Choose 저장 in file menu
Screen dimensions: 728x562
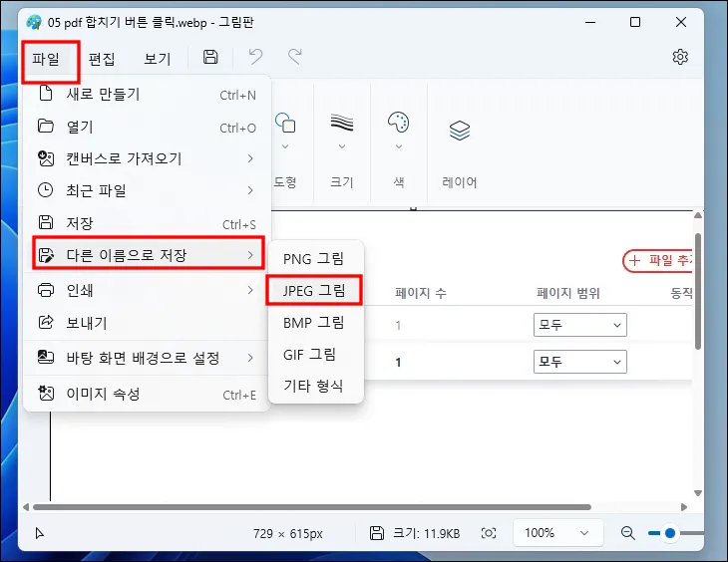click(x=147, y=223)
